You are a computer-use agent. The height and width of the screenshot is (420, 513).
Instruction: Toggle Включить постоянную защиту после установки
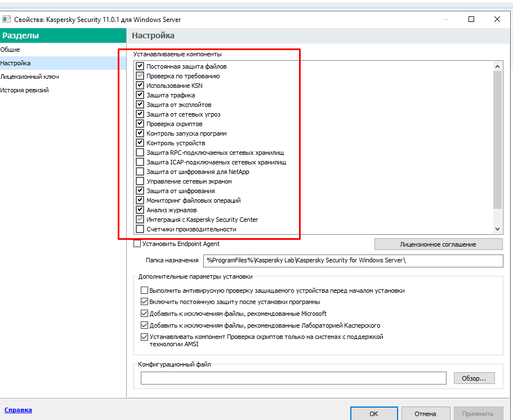click(x=144, y=302)
